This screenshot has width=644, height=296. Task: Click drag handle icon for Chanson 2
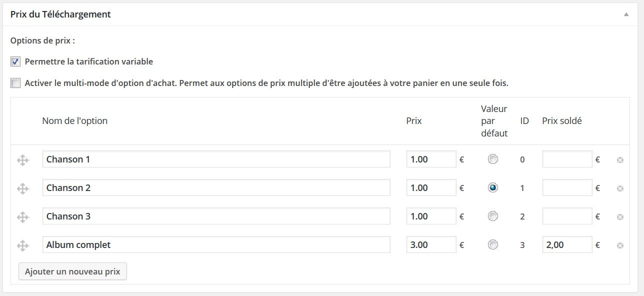[22, 188]
